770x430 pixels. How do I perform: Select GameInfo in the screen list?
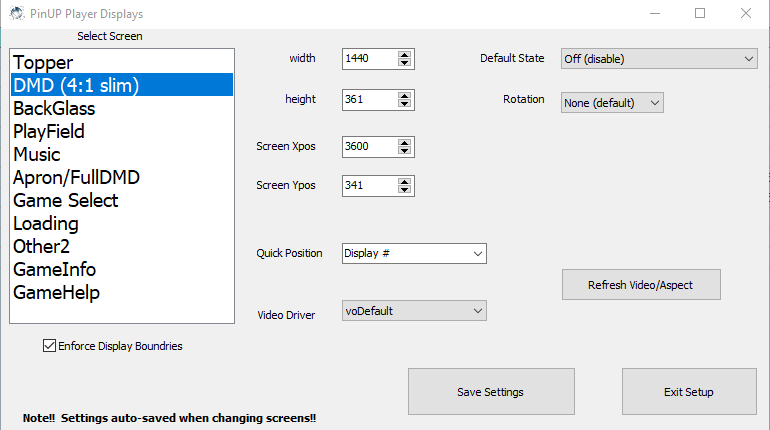pos(122,269)
